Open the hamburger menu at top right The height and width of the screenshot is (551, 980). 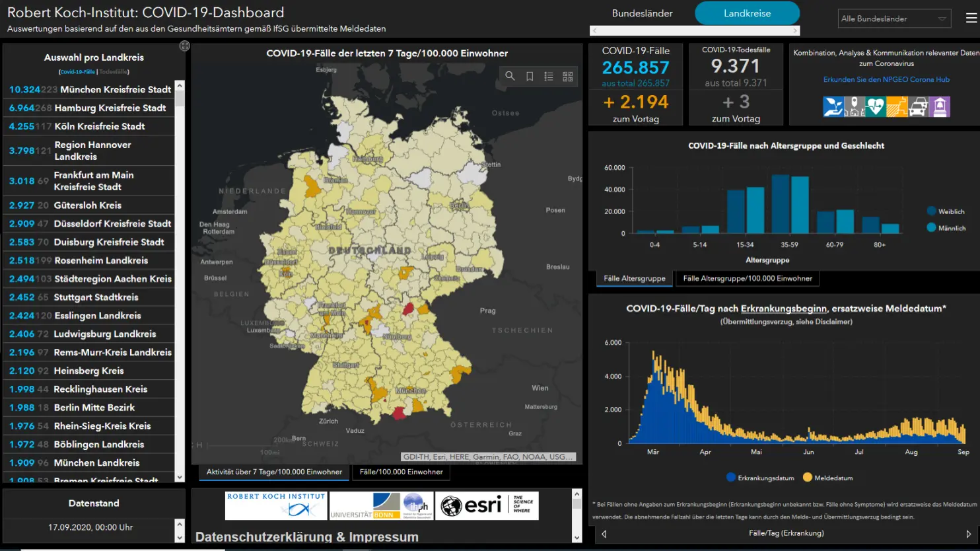(x=971, y=18)
